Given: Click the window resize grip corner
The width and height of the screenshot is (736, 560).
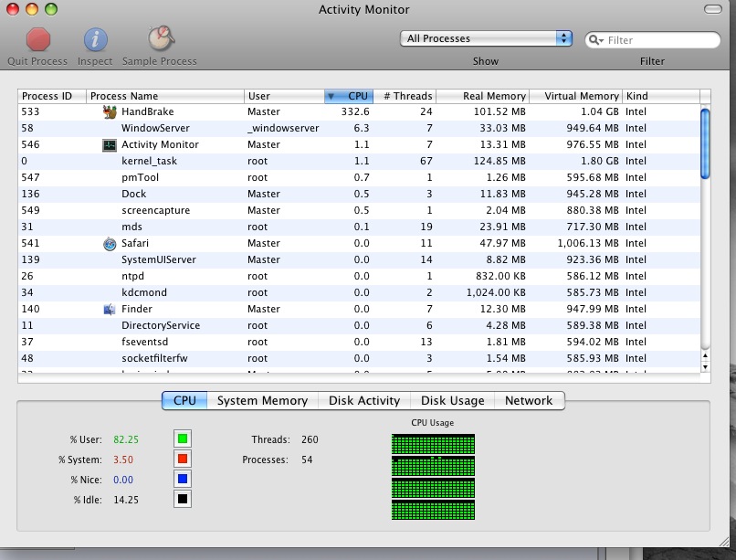Looking at the screenshot, I should coord(724,541).
